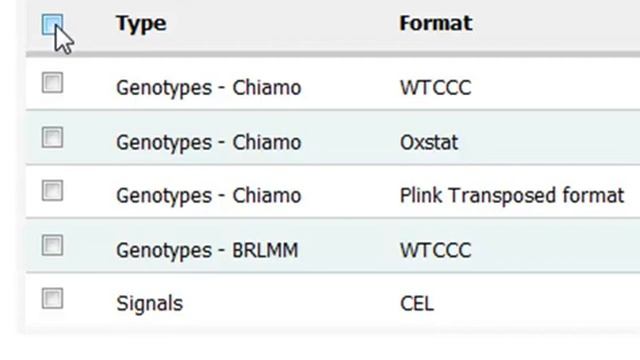Click the Genotypes - BRLMM type cell
This screenshot has width=640, height=360.
[207, 250]
